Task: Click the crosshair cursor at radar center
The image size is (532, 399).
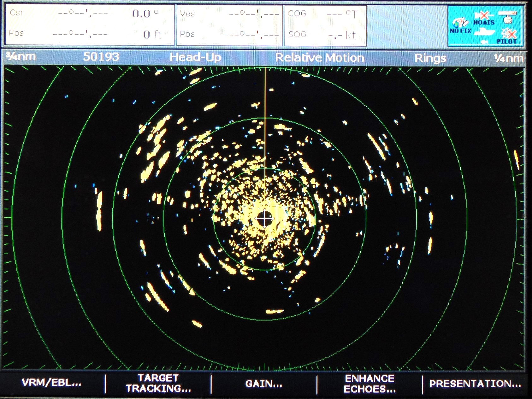Action: tap(264, 218)
